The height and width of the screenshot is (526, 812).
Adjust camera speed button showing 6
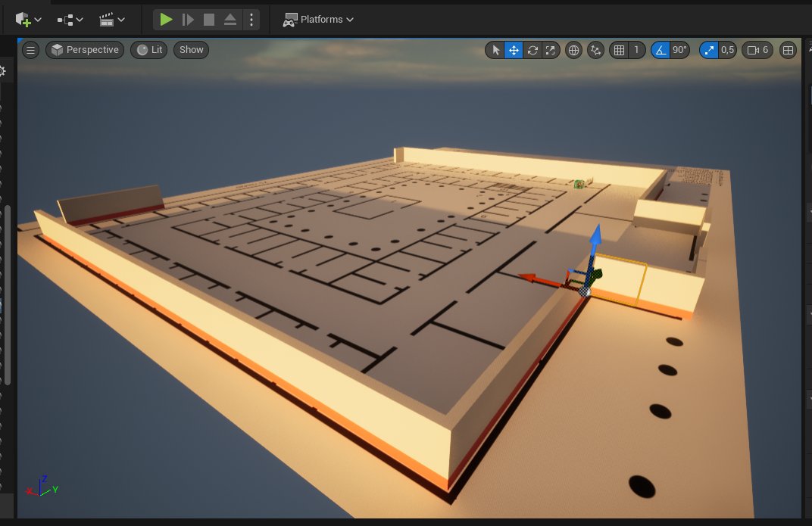pos(757,50)
